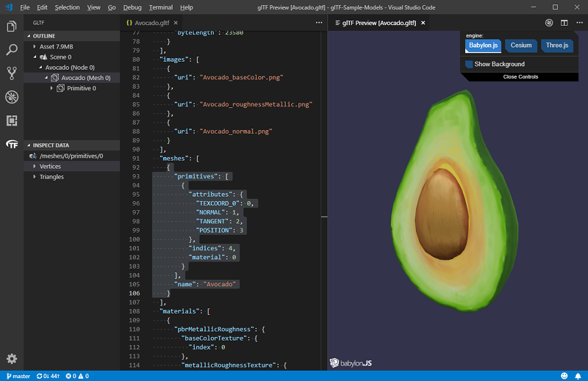Open the feedback smiley in status bar

click(564, 376)
